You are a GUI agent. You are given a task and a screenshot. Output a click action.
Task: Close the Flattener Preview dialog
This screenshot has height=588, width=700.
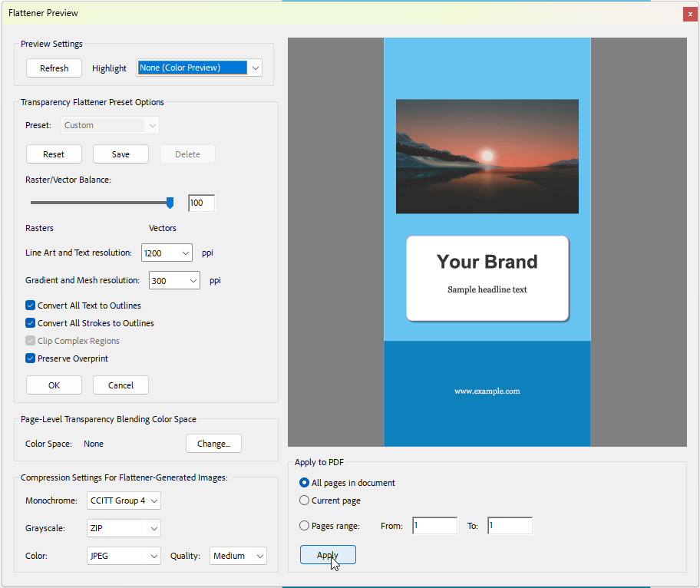[x=690, y=14]
